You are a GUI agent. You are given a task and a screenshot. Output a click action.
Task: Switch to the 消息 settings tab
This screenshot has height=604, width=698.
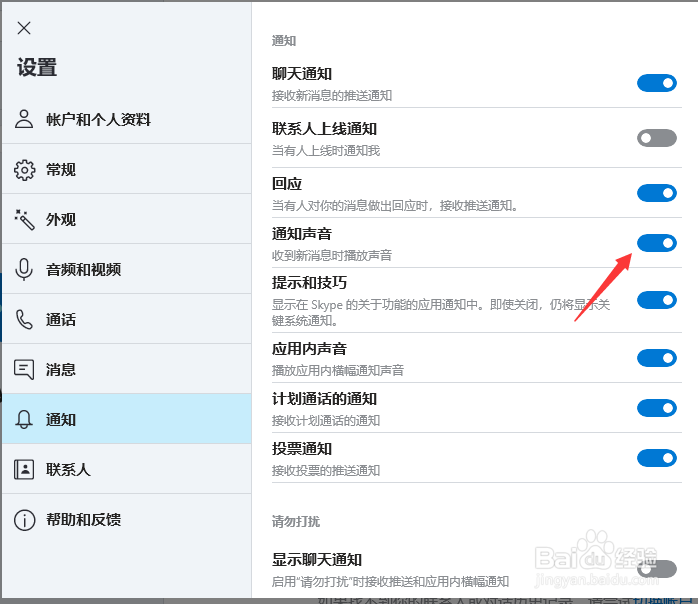(x=61, y=370)
